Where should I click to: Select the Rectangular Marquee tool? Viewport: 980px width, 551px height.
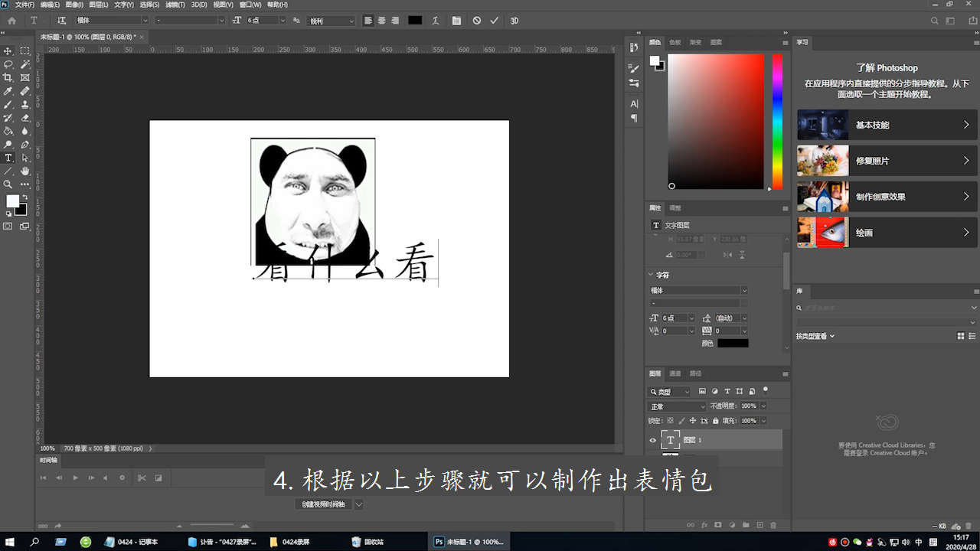[25, 51]
